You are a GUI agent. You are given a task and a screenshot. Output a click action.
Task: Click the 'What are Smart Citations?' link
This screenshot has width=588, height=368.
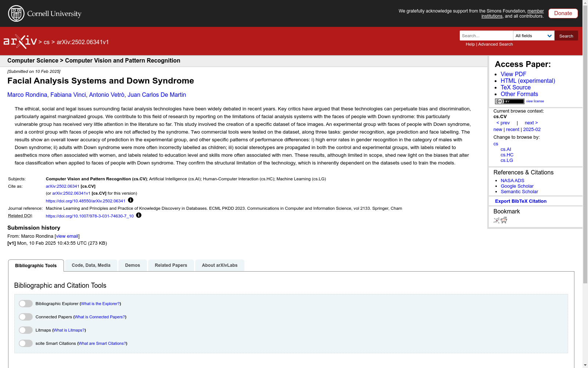click(x=102, y=343)
